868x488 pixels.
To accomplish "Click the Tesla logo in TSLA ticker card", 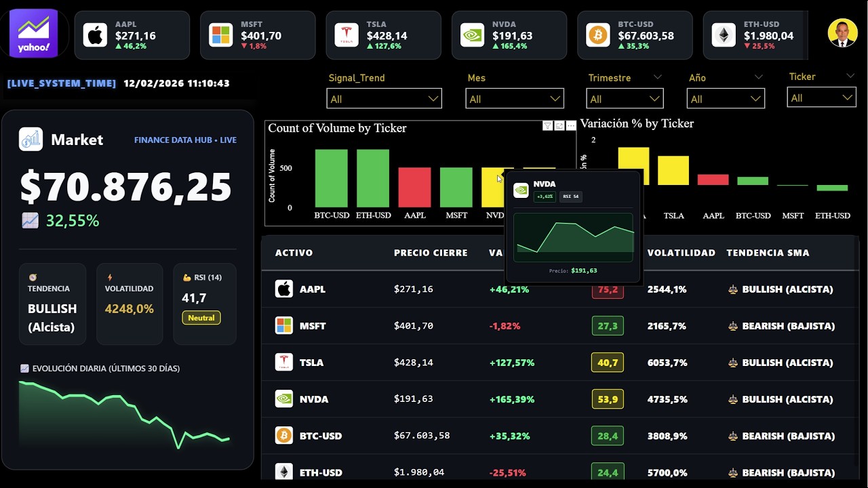I will [347, 35].
